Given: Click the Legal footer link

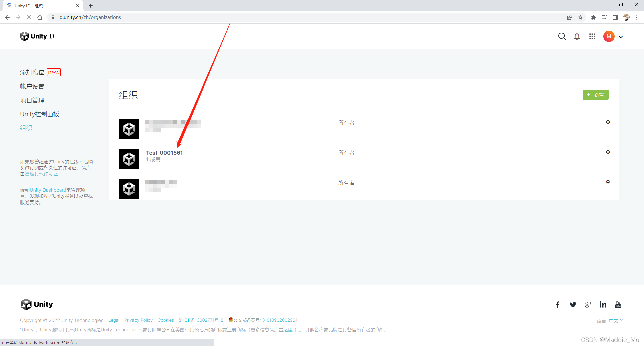Looking at the screenshot, I should (114, 320).
